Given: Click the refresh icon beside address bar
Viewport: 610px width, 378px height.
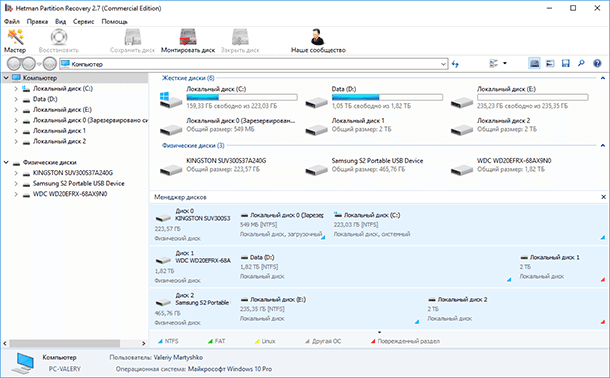Looking at the screenshot, I should click(x=455, y=64).
